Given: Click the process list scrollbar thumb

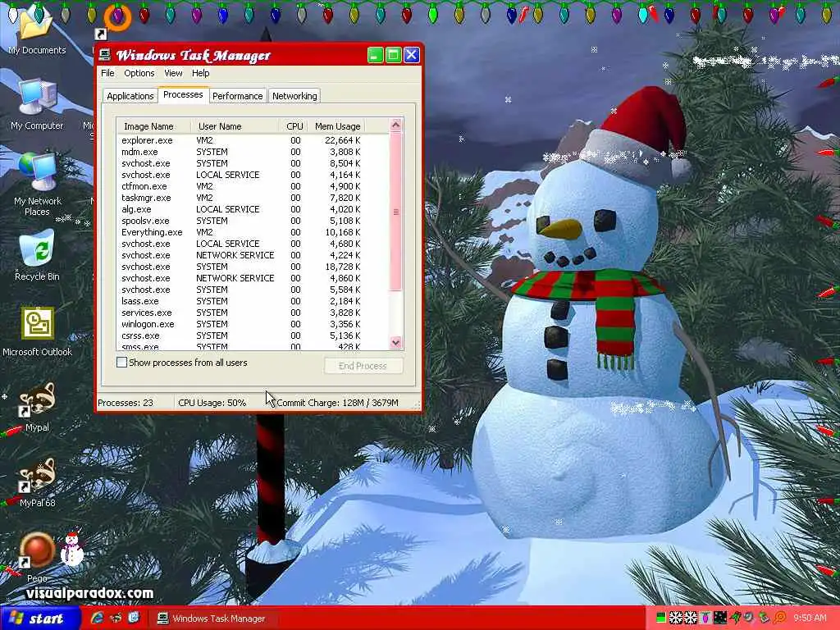Looking at the screenshot, I should [x=396, y=211].
